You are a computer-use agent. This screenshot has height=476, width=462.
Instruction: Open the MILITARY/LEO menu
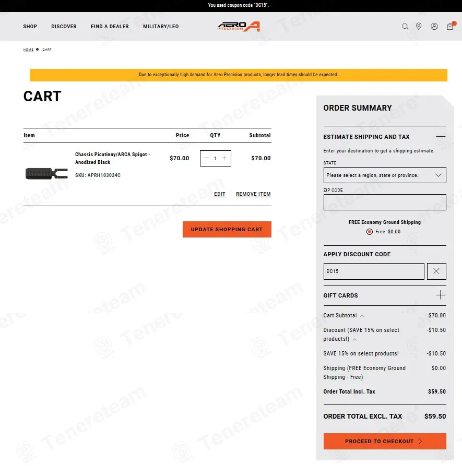pos(161,27)
